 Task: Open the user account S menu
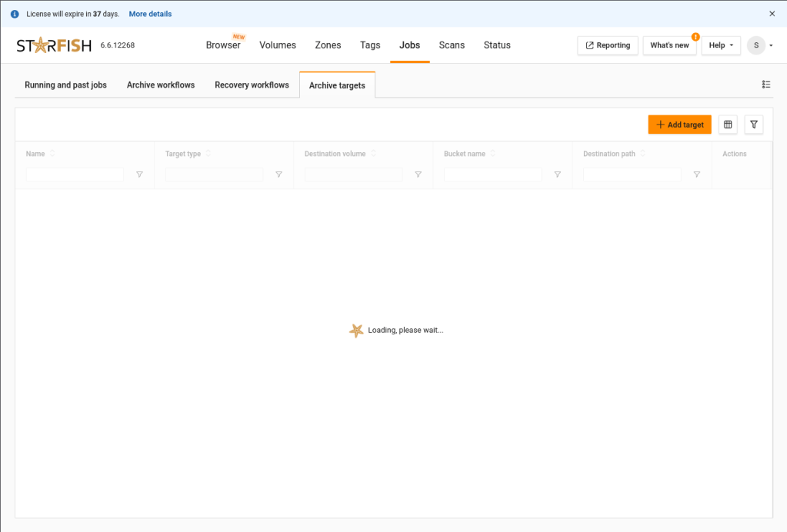click(759, 45)
